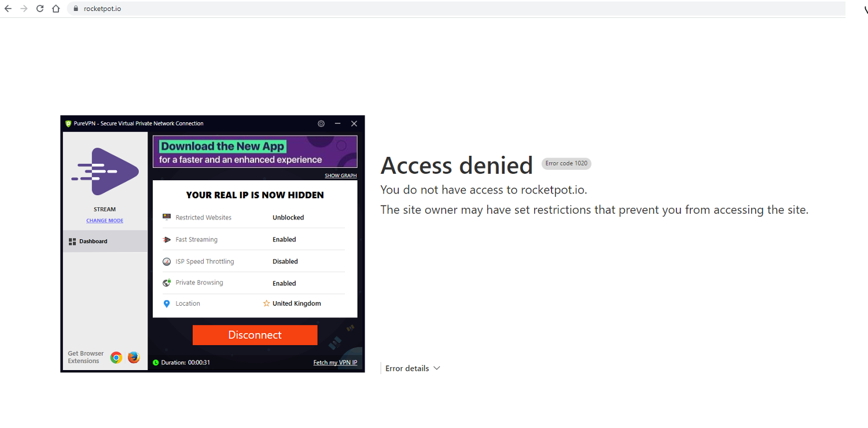Click the browser forward arrow

pyautogui.click(x=24, y=9)
